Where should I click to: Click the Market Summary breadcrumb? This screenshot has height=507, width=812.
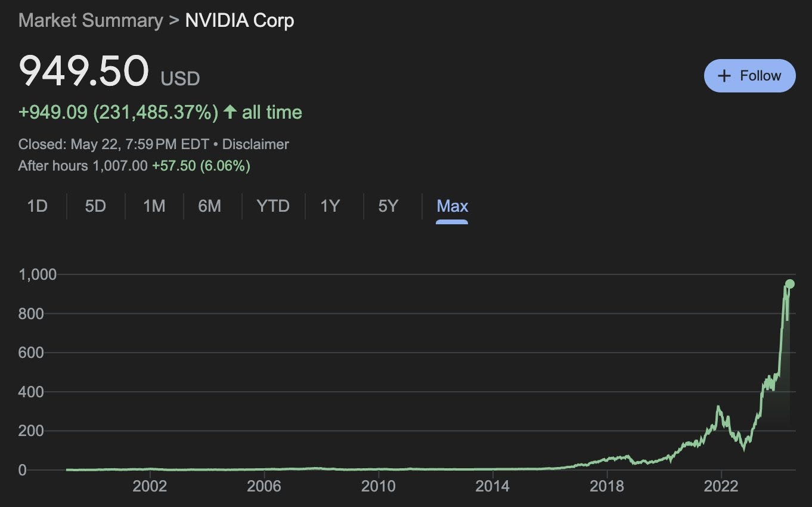point(91,20)
